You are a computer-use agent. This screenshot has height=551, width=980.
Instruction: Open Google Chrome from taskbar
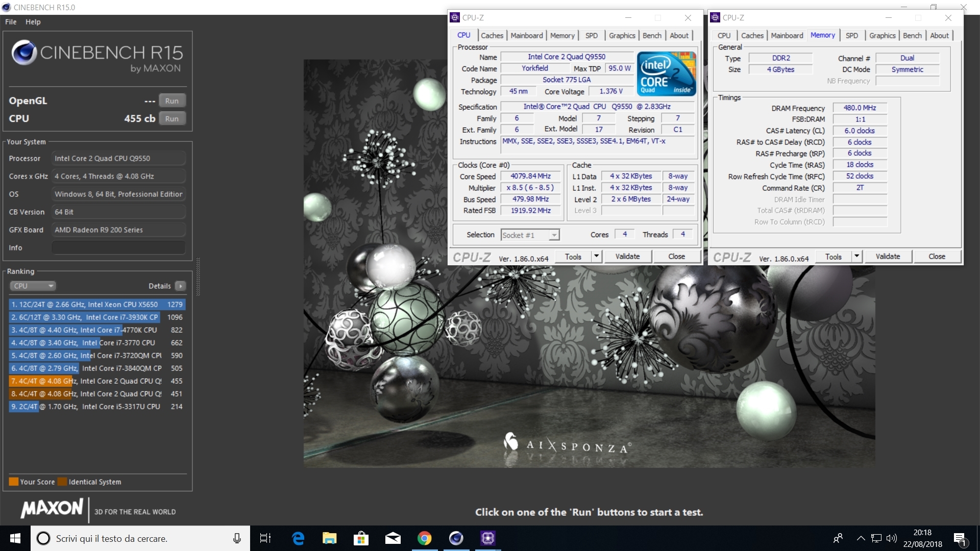coord(425,538)
